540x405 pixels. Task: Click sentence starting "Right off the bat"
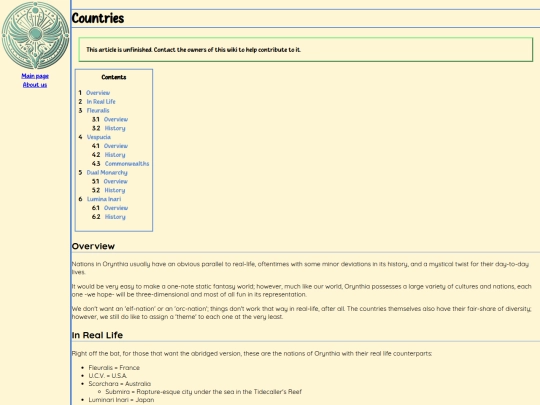click(x=252, y=354)
